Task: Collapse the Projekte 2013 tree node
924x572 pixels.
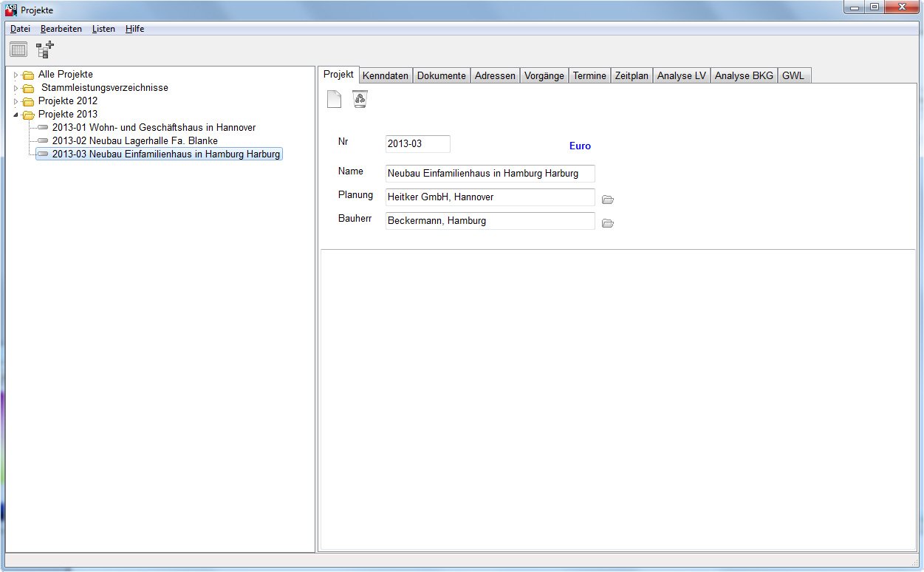Action: pyautogui.click(x=16, y=115)
